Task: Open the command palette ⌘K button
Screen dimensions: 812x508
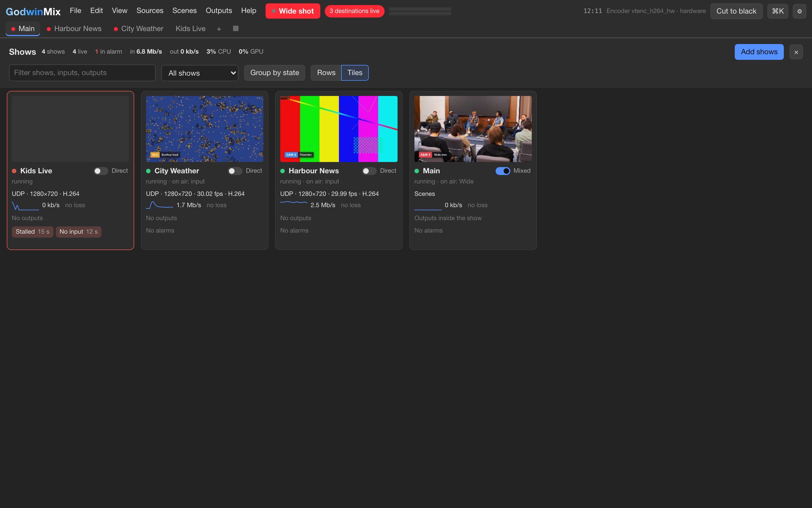Action: tap(777, 11)
